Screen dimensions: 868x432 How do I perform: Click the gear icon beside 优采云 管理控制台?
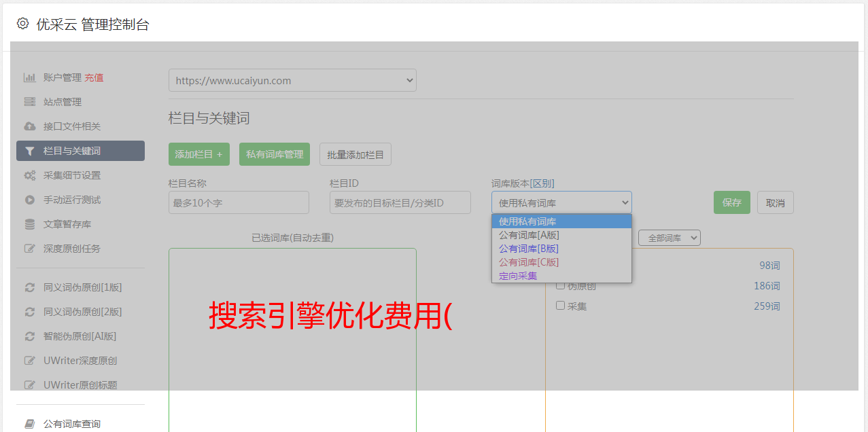click(23, 24)
